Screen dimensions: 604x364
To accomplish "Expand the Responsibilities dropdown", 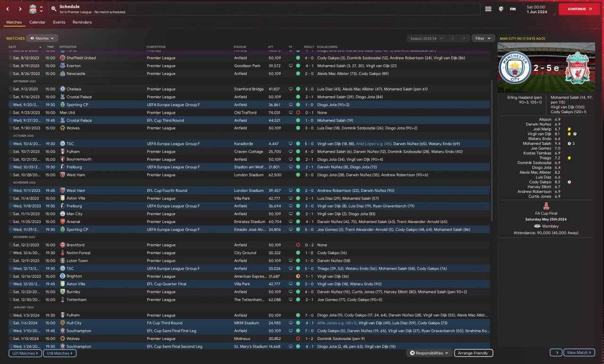I will coord(429,353).
